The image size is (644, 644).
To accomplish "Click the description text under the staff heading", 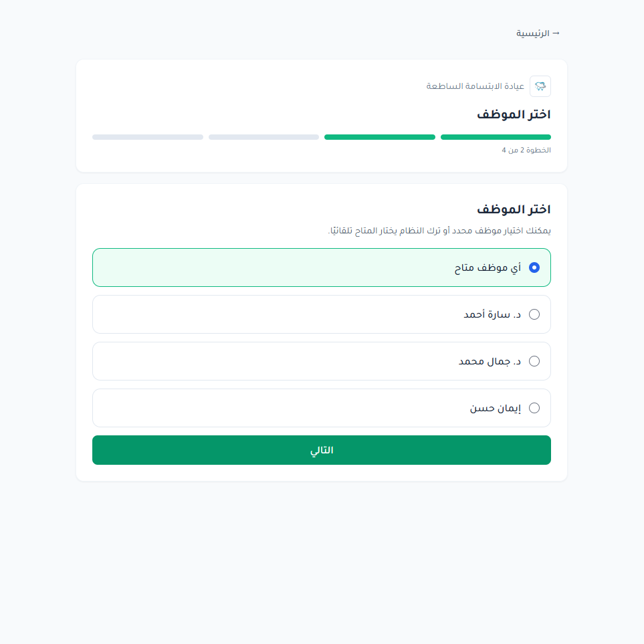I will (x=439, y=231).
